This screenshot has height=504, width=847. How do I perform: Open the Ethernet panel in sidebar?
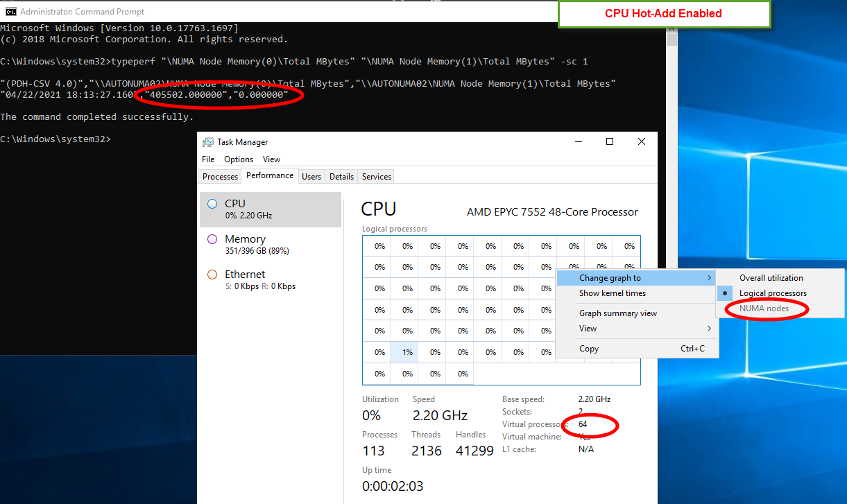pos(271,280)
